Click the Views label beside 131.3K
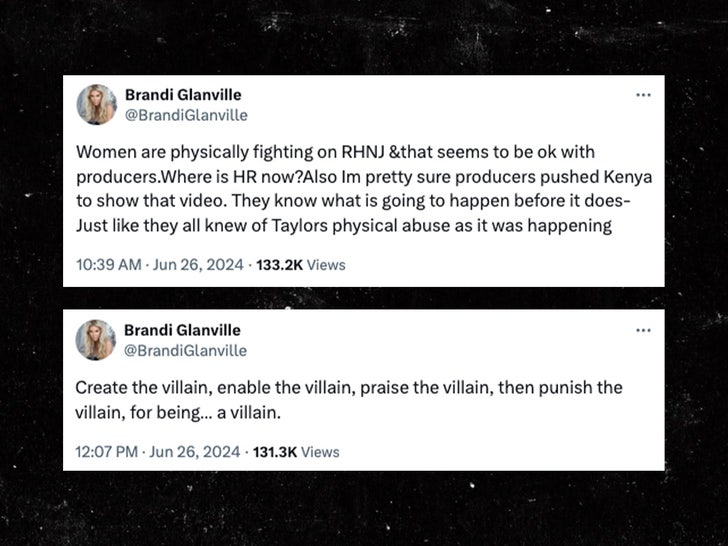This screenshot has height=546, width=728. (320, 451)
